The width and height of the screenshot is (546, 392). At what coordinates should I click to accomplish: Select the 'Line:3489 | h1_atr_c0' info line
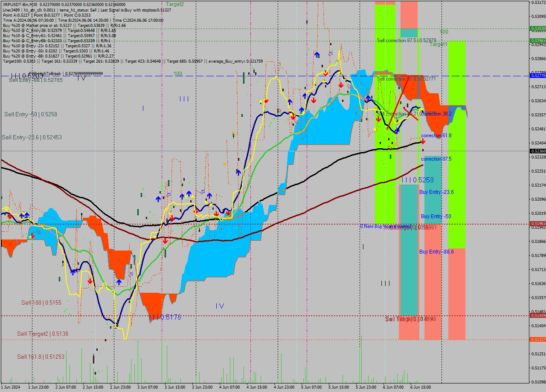[x=87, y=9]
